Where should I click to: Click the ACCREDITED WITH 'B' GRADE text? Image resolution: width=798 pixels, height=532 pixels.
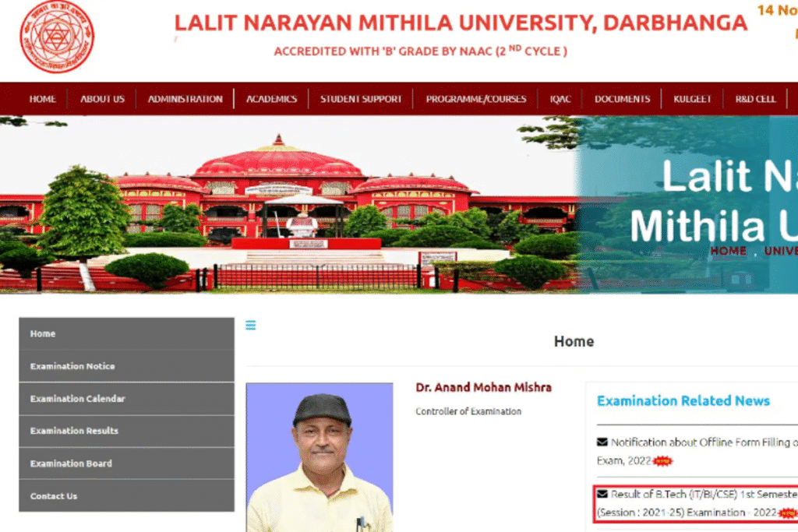420,51
